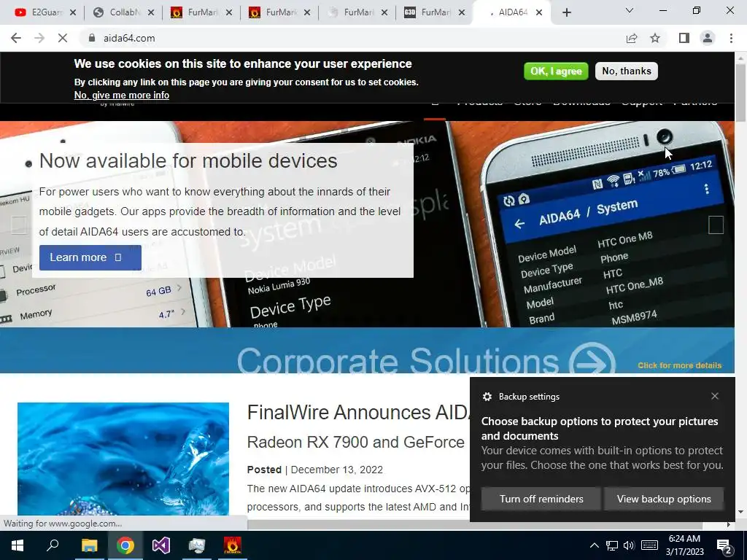
Task: Go to the next carousel slide
Action: pos(716,225)
